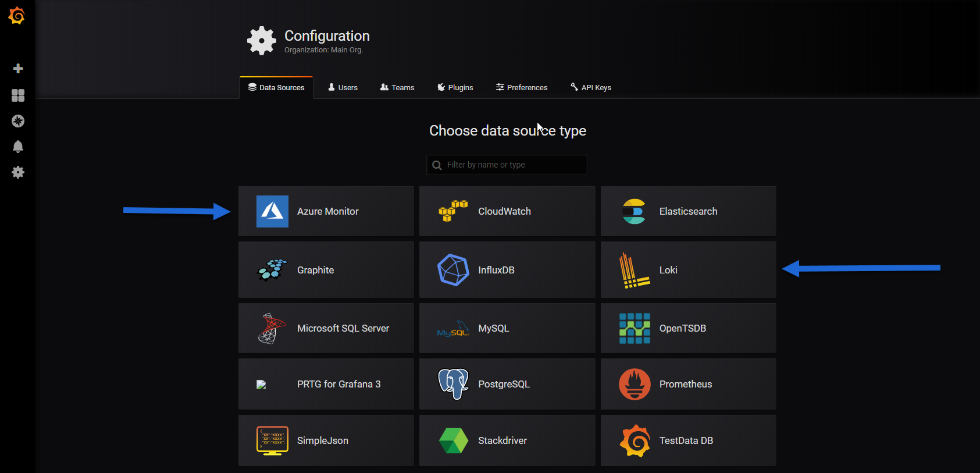Viewport: 980px width, 473px height.
Task: Select the Loki data source label
Action: point(668,270)
